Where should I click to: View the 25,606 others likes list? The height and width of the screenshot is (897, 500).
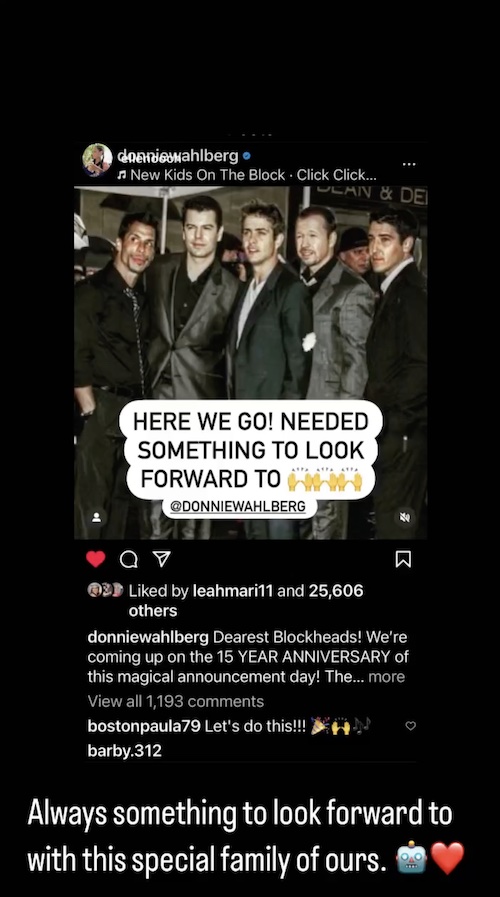click(246, 601)
